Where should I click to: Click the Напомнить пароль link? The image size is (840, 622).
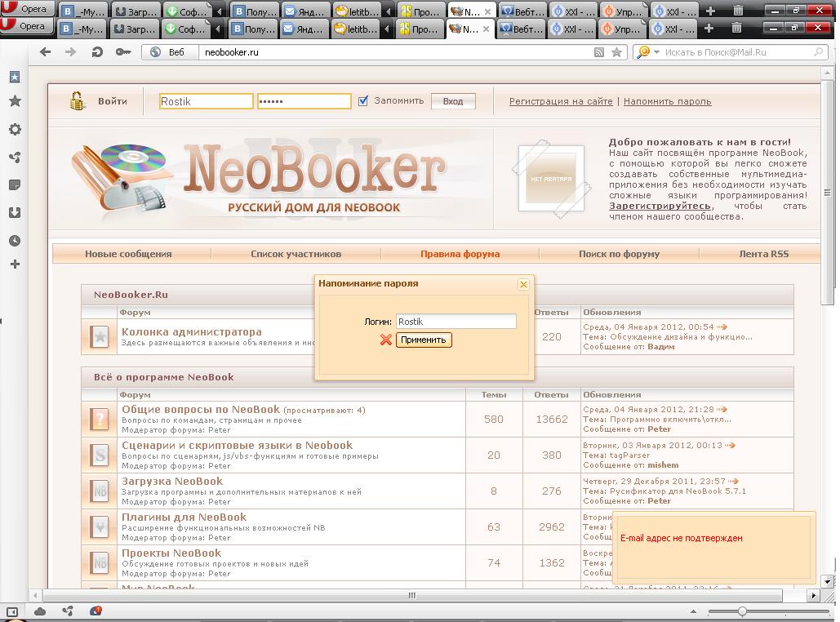click(x=668, y=101)
